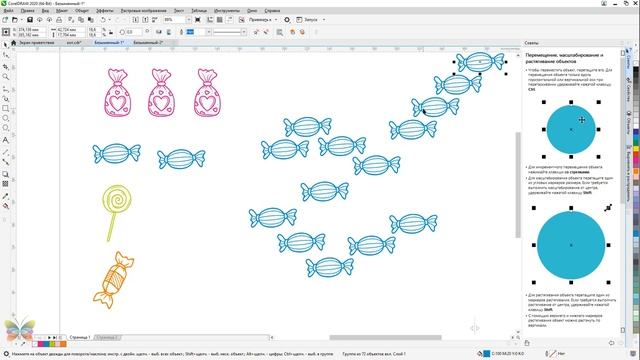Viewport: 640px width, 360px height.
Task: Select the Pick tool in the toolbox
Action: (x=5, y=44)
